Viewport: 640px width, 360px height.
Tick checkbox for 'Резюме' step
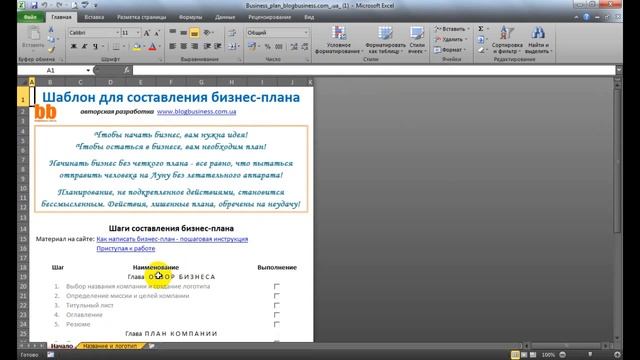(x=277, y=324)
